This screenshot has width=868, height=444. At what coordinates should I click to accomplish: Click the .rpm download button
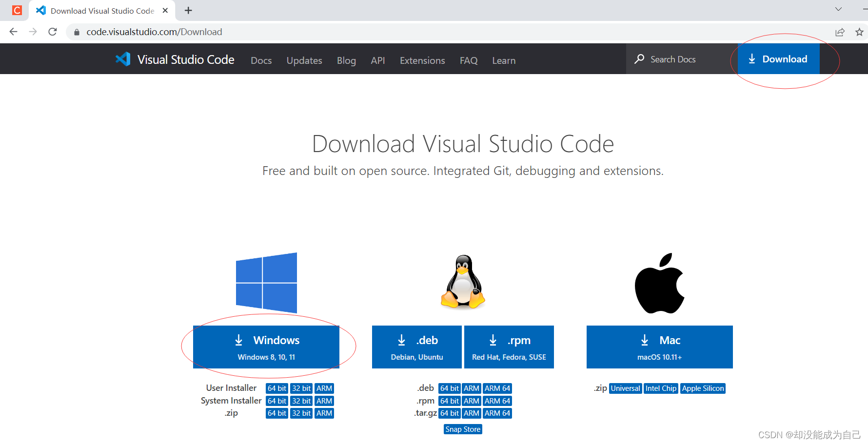pyautogui.click(x=509, y=347)
